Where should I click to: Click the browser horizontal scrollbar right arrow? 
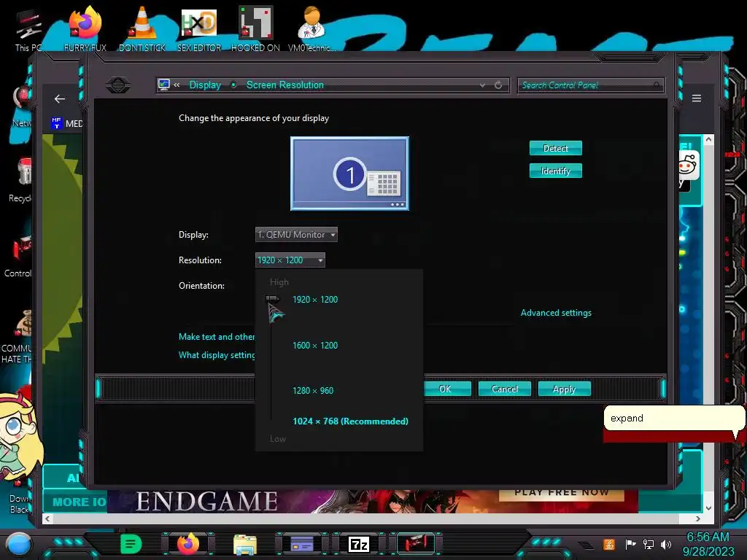[698, 518]
